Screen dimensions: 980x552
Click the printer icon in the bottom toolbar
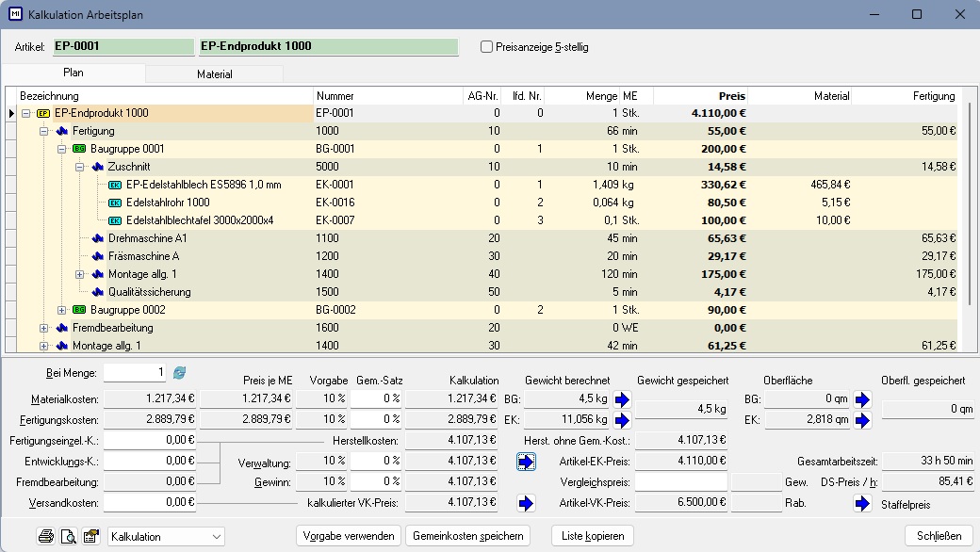click(45, 536)
